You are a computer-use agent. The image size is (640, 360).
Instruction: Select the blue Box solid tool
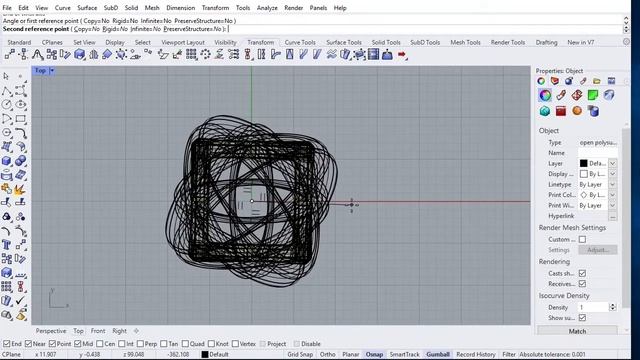pyautogui.click(x=7, y=161)
